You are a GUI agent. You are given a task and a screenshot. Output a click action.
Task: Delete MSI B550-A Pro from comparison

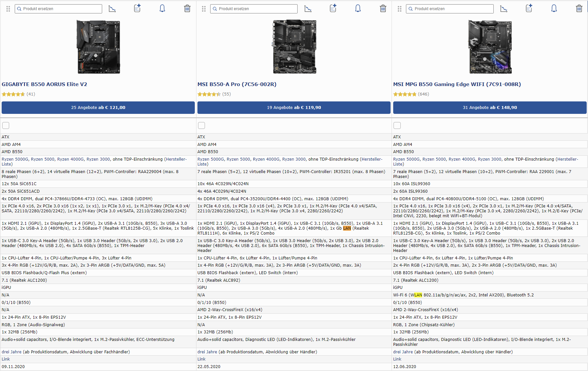(x=383, y=9)
